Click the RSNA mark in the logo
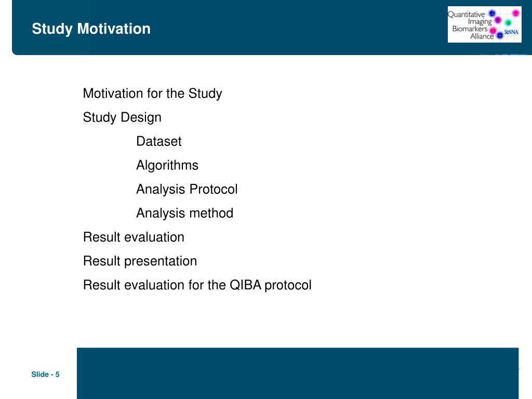This screenshot has height=399, width=532. point(511,32)
